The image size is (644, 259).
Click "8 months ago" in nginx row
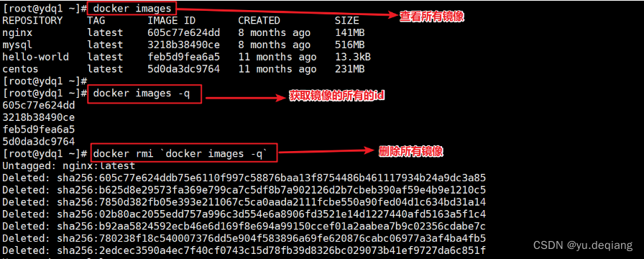pos(275,32)
